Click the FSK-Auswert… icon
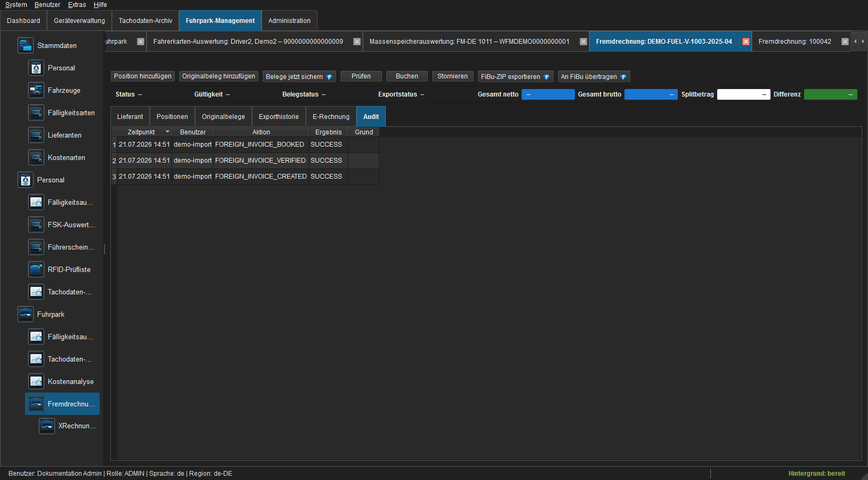This screenshot has height=480, width=868. (36, 225)
